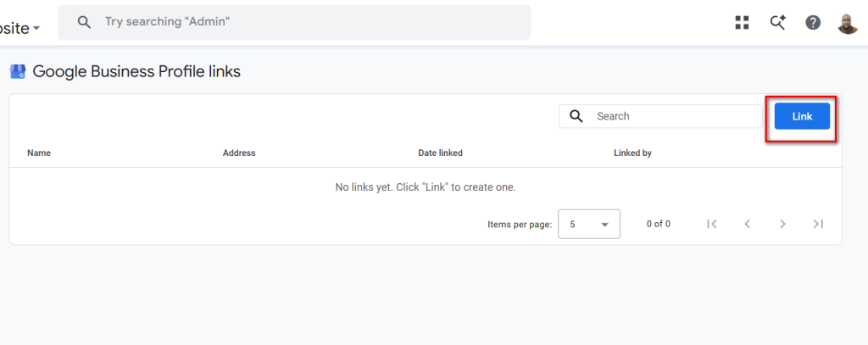Click the 'No links yet' message text
The height and width of the screenshot is (345, 868).
(x=426, y=187)
